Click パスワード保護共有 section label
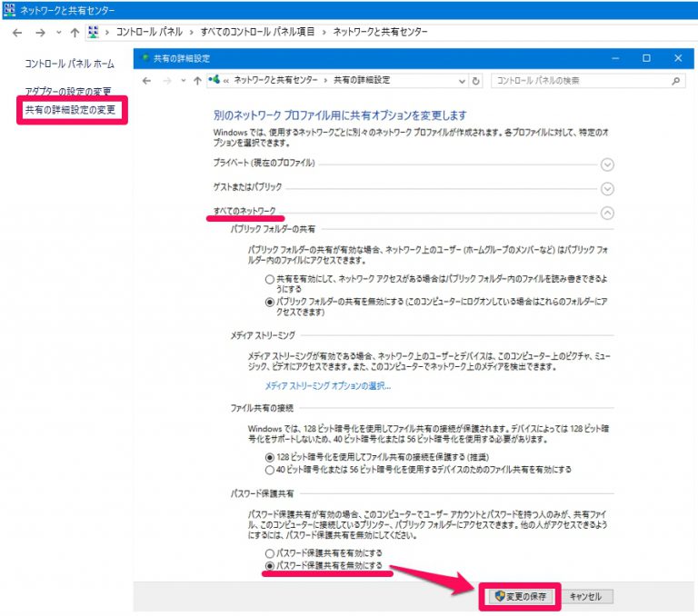 [x=262, y=493]
